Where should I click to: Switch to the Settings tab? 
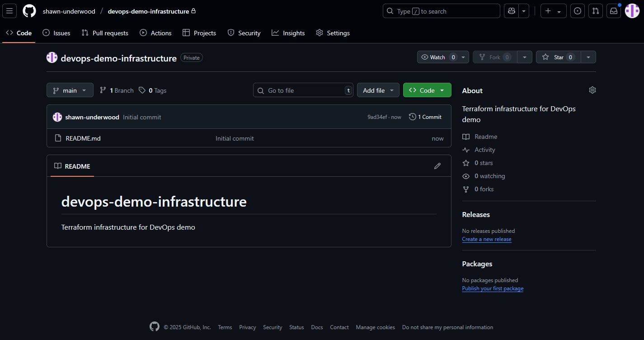[x=333, y=33]
